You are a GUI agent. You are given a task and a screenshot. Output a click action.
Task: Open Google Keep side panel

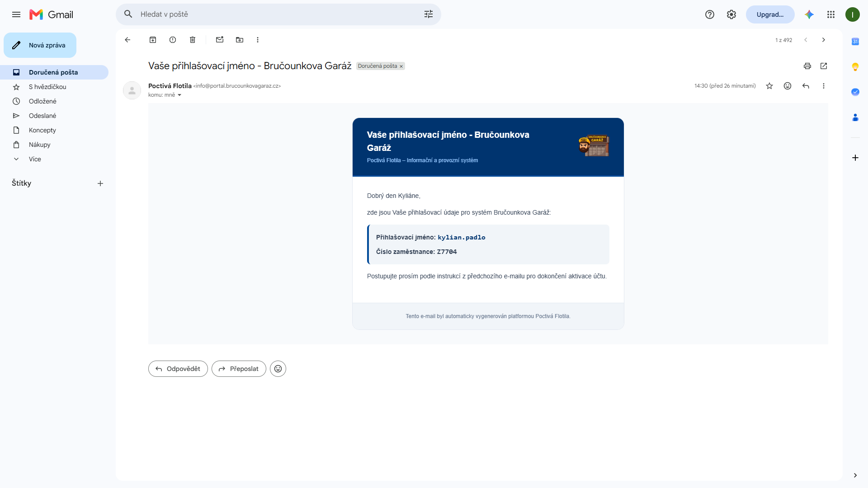point(855,67)
